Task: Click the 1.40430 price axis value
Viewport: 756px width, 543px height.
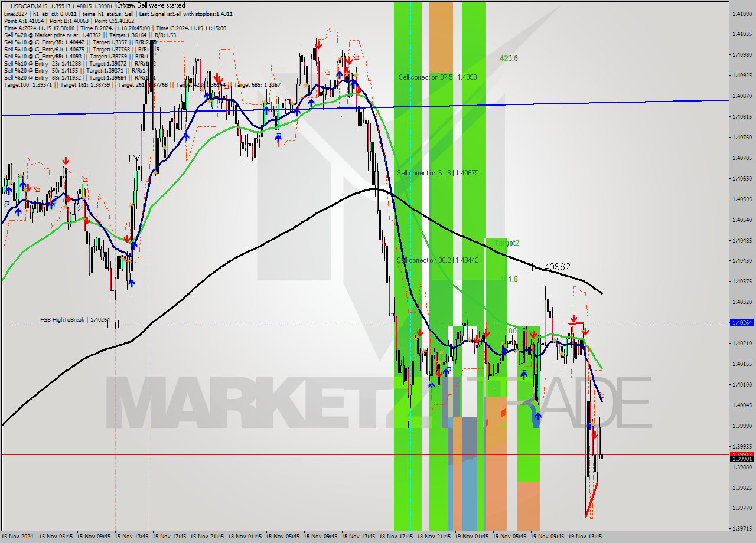Action: coord(741,261)
